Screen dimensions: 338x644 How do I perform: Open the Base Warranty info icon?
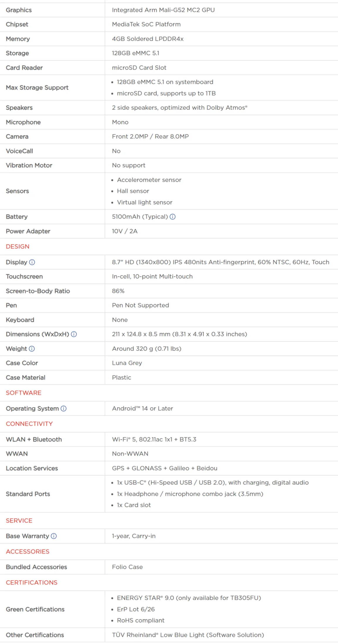(54, 536)
